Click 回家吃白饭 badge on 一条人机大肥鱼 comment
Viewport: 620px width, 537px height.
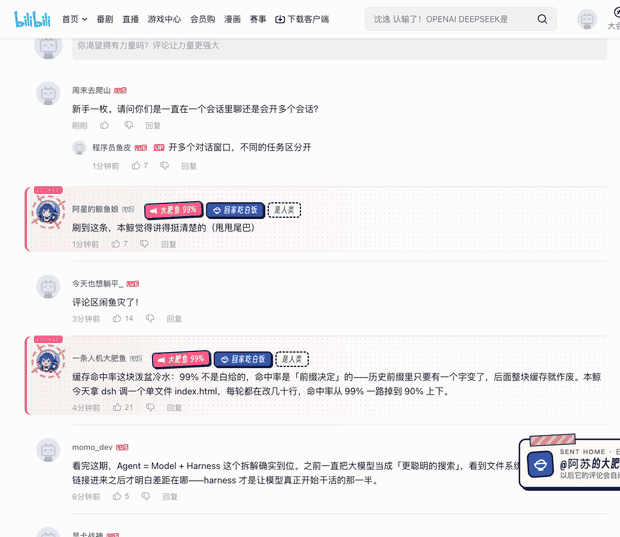click(244, 359)
